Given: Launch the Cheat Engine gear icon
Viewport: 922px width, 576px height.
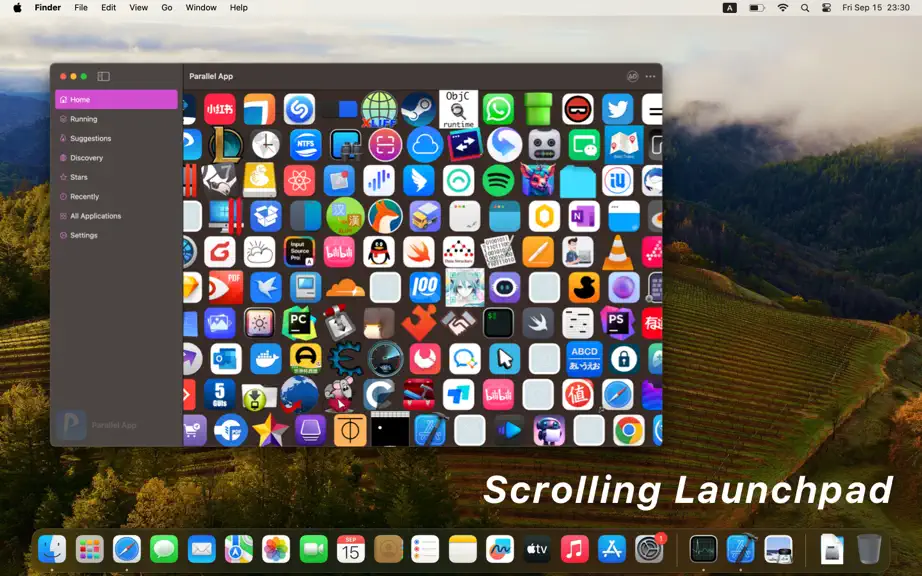Looking at the screenshot, I should point(345,359).
